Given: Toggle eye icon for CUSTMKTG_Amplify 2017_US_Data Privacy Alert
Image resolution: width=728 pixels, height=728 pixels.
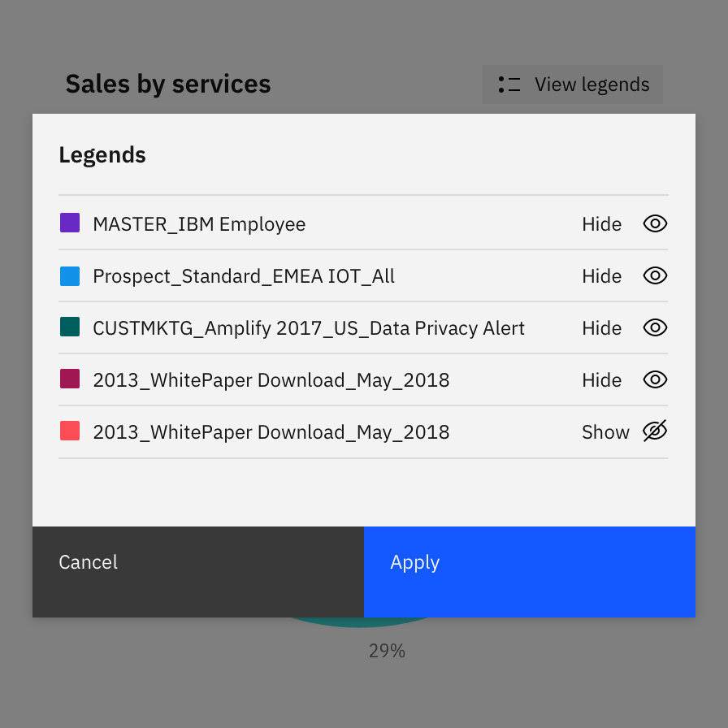Looking at the screenshot, I should pos(655,327).
